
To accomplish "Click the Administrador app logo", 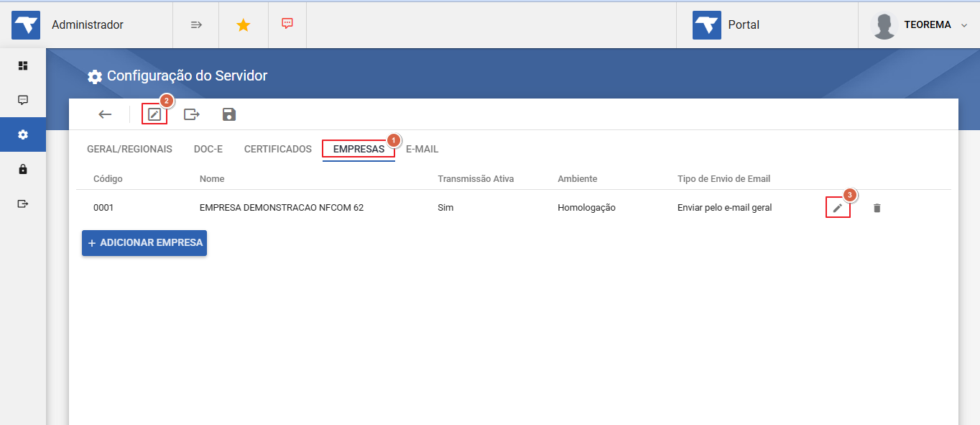I will (26, 25).
